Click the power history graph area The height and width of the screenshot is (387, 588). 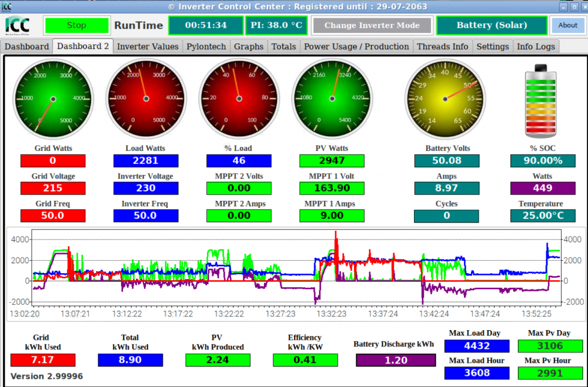[296, 267]
